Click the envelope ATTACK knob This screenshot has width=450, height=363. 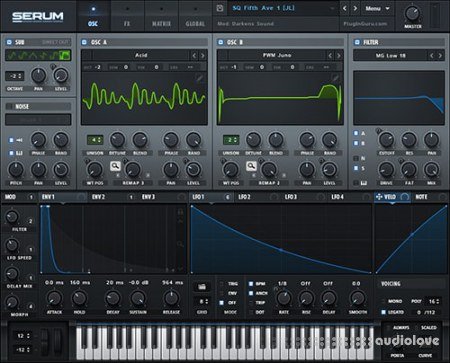[x=54, y=298]
